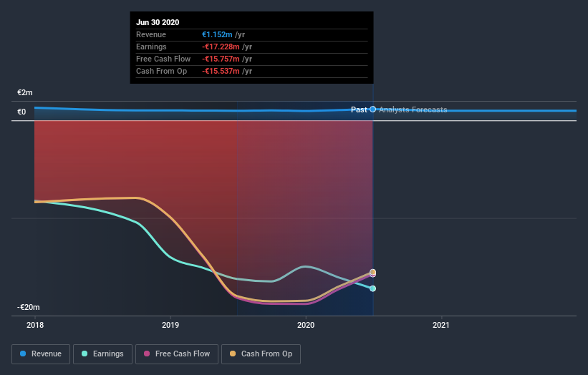
Task: Click the Jun 30 2020 tooltip date
Action: coord(158,22)
